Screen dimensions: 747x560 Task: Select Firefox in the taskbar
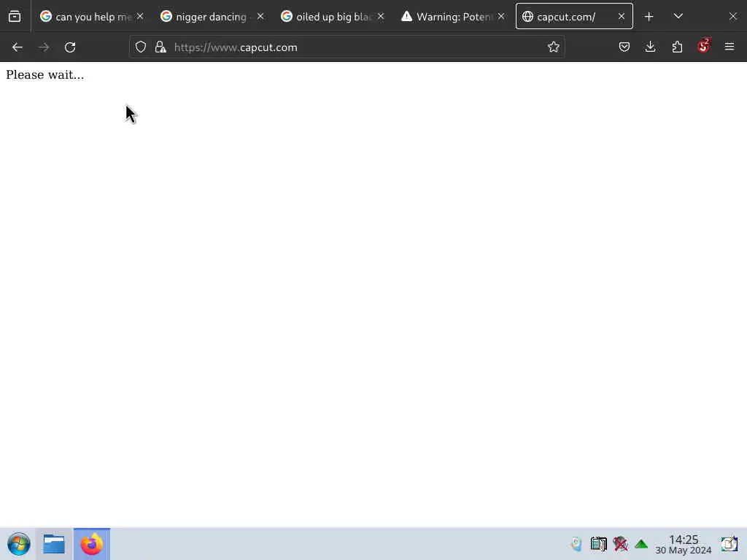pos(91,544)
